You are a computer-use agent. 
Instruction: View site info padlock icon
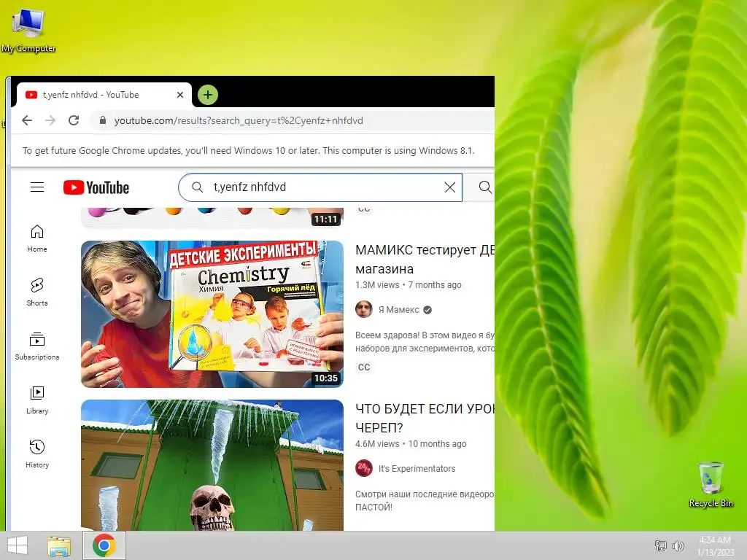[102, 120]
